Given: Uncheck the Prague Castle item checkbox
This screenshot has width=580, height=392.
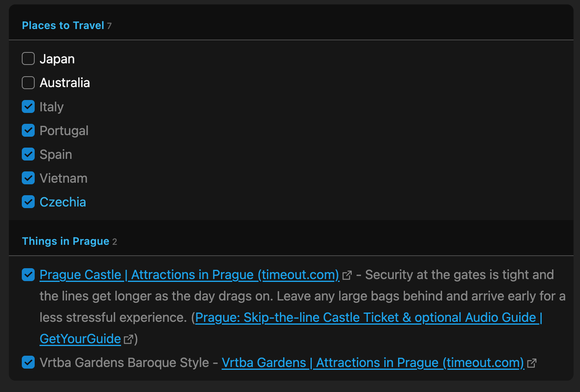Looking at the screenshot, I should click(x=28, y=275).
